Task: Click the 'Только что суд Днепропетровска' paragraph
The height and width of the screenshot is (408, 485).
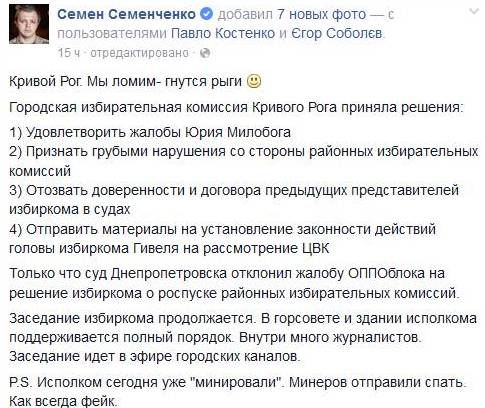Action: (234, 283)
